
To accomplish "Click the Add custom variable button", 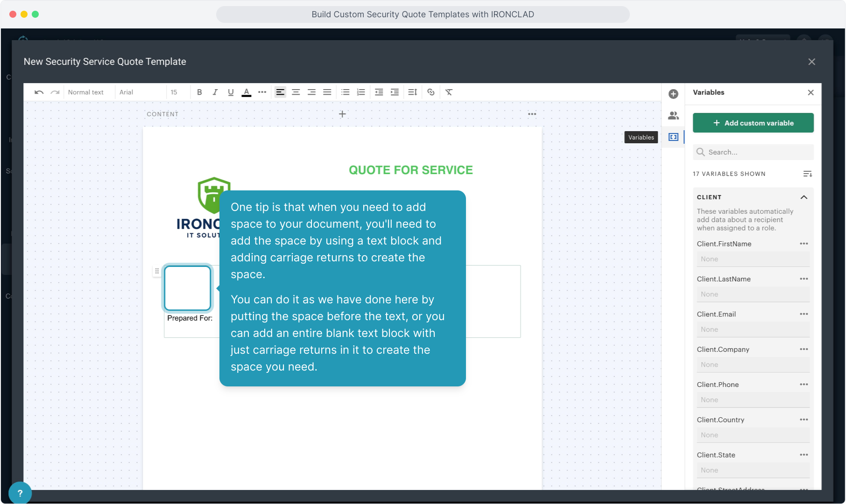I will coord(753,123).
